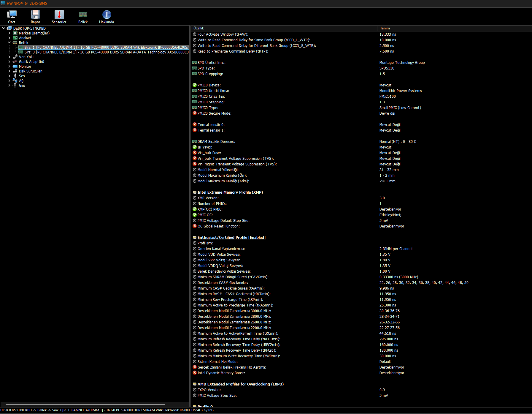The width and height of the screenshot is (532, 414).
Task: Expand the Veri Yolu node
Action: pos(9,57)
